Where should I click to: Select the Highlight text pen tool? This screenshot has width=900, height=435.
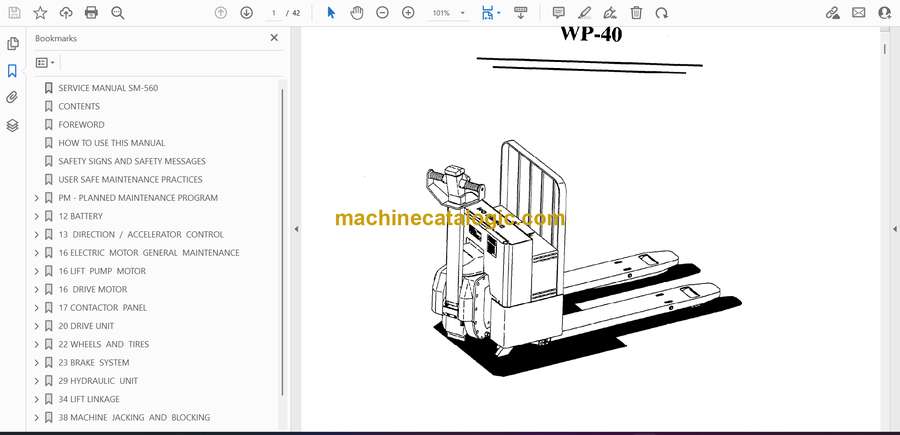pos(584,13)
